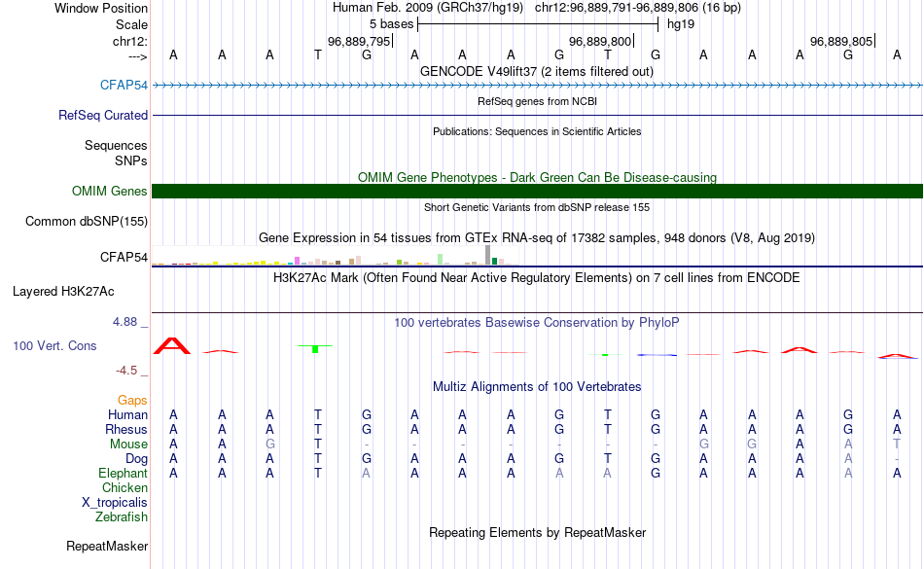Open the 100 Vert. Cons track label

click(54, 345)
